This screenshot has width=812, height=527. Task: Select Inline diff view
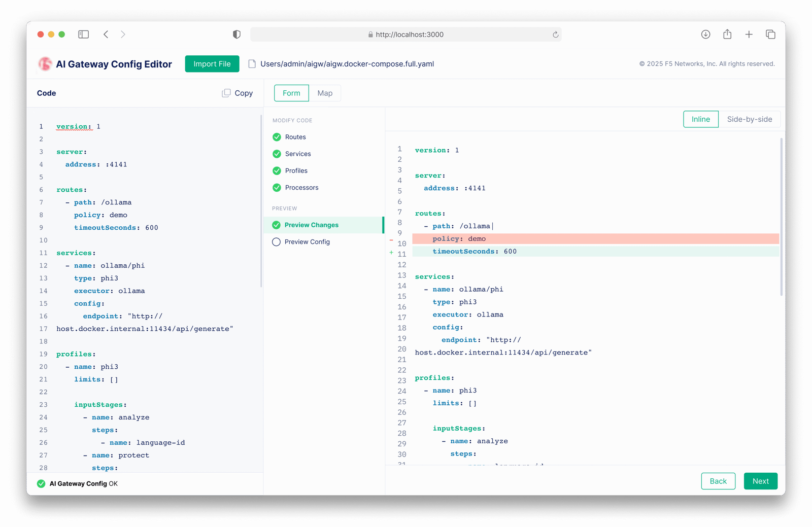pos(700,119)
